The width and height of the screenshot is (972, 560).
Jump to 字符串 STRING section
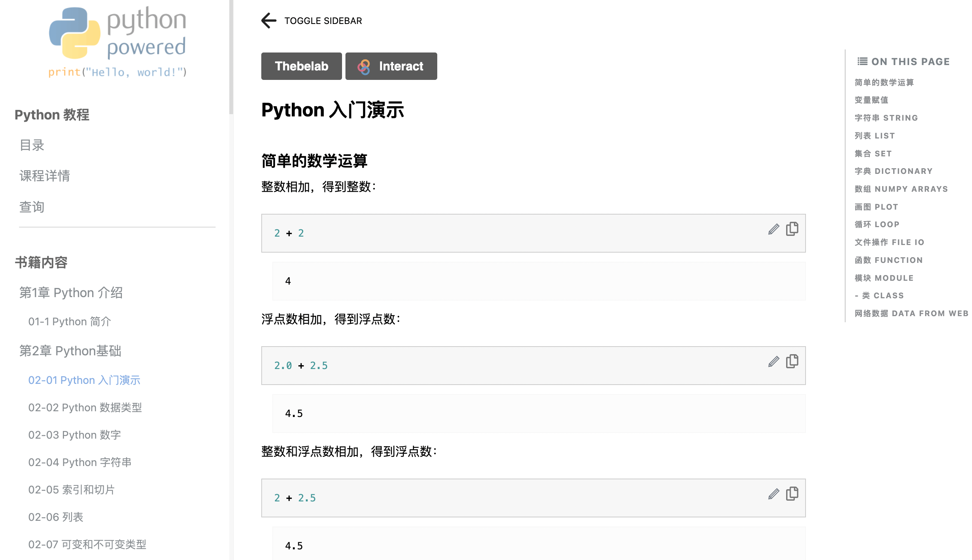tap(886, 118)
